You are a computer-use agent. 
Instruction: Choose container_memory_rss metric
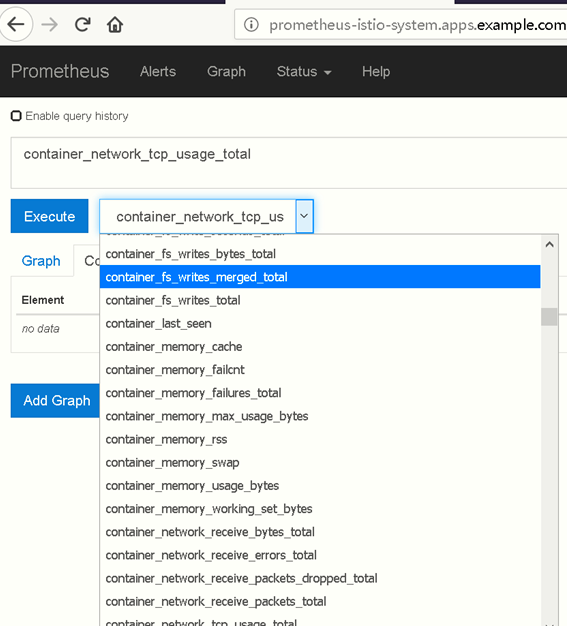click(x=320, y=439)
